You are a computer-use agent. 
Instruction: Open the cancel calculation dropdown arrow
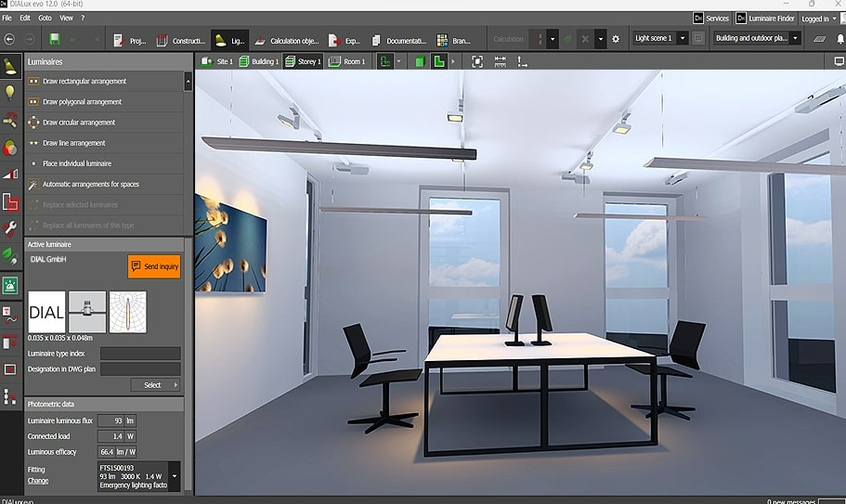pos(600,39)
